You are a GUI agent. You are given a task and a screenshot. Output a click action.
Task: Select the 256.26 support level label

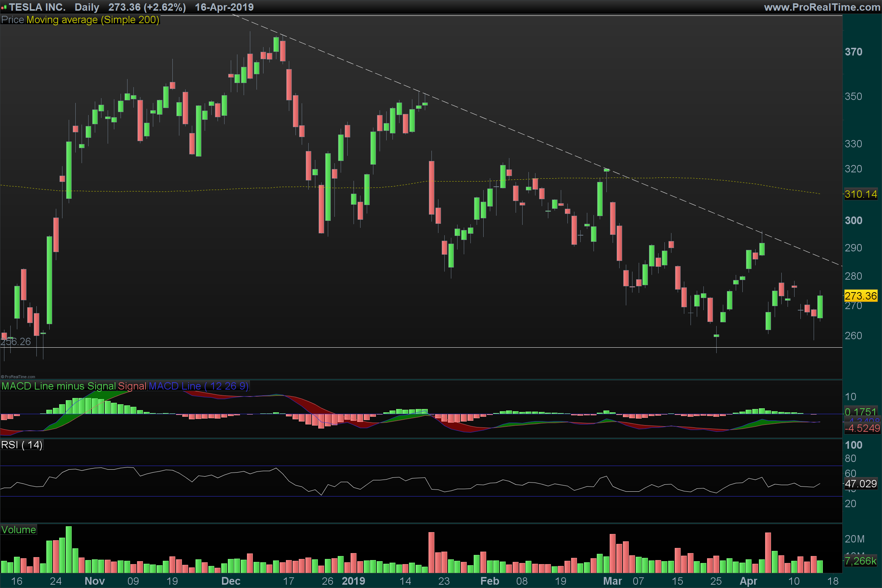tap(16, 342)
